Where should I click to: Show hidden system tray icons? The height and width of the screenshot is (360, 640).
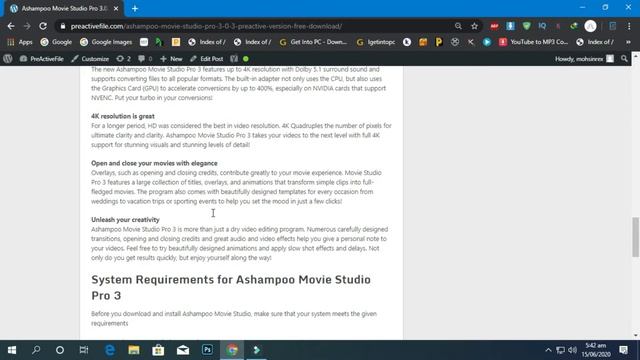point(548,350)
